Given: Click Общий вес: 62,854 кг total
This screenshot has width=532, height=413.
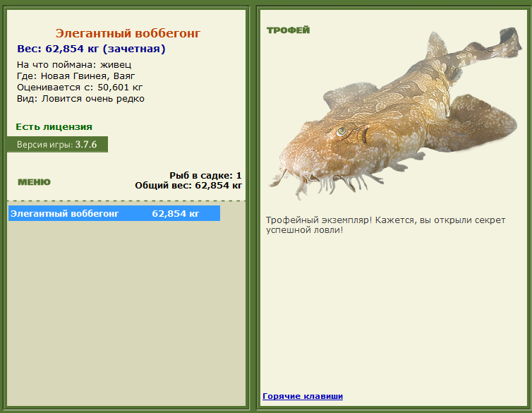Looking at the screenshot, I should [188, 185].
